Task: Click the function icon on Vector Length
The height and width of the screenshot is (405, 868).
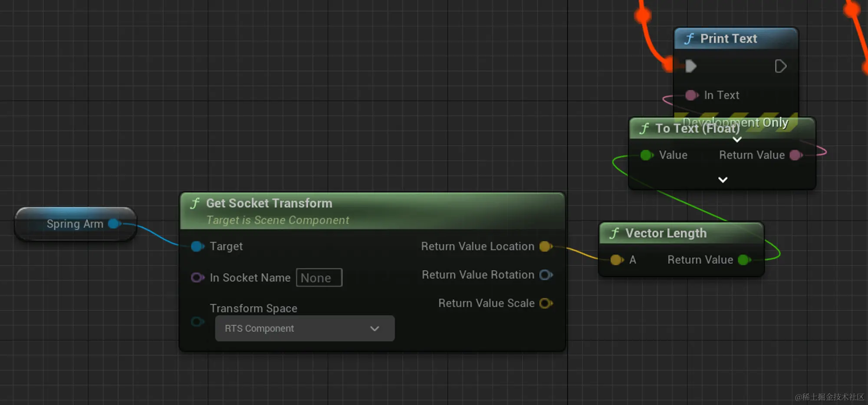Action: point(614,233)
